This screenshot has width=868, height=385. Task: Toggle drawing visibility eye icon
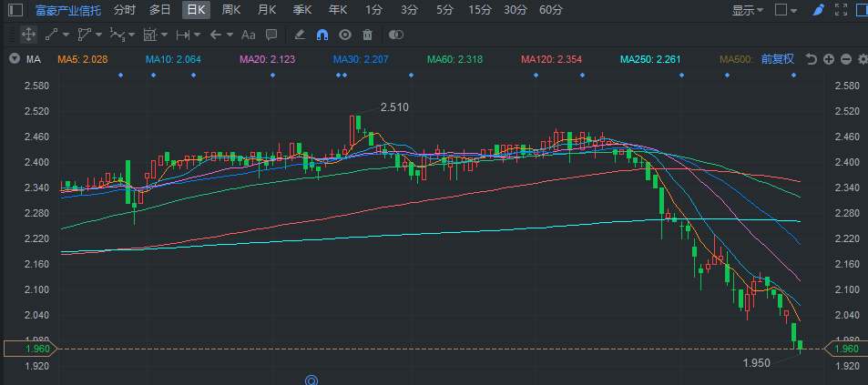[x=345, y=35]
